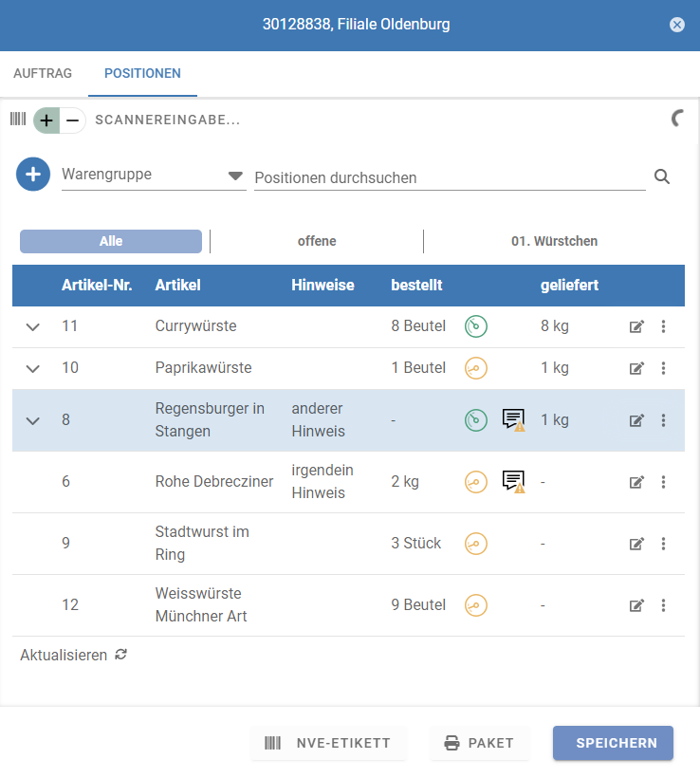The width and height of the screenshot is (700, 778).
Task: Click "8 kg" delivered quantity
Action: [x=555, y=326]
